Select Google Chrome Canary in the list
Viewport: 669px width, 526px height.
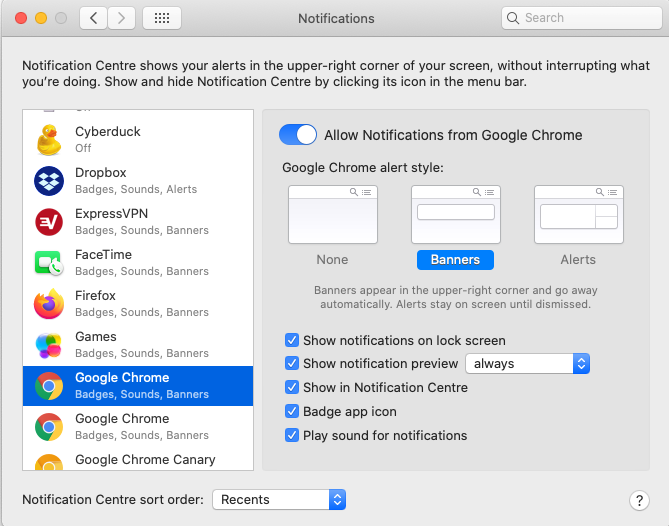click(138, 459)
